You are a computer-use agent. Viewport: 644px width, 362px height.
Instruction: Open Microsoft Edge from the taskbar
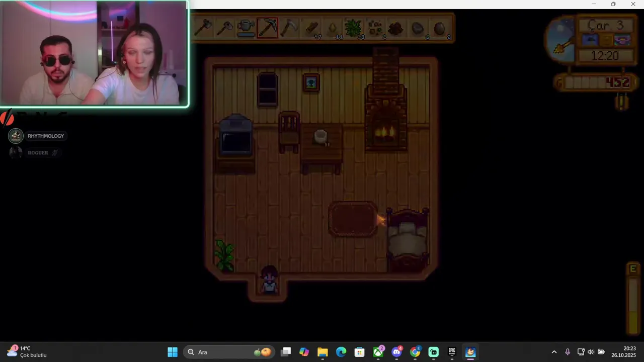[341, 352]
